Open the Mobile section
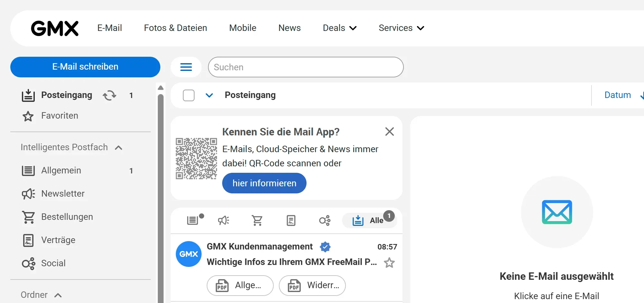The height and width of the screenshot is (303, 644). click(x=243, y=28)
